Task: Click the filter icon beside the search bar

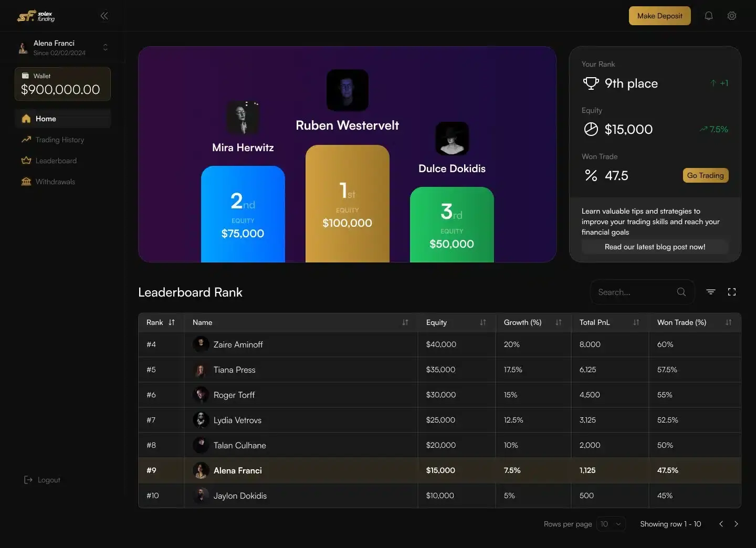Action: [x=710, y=292]
